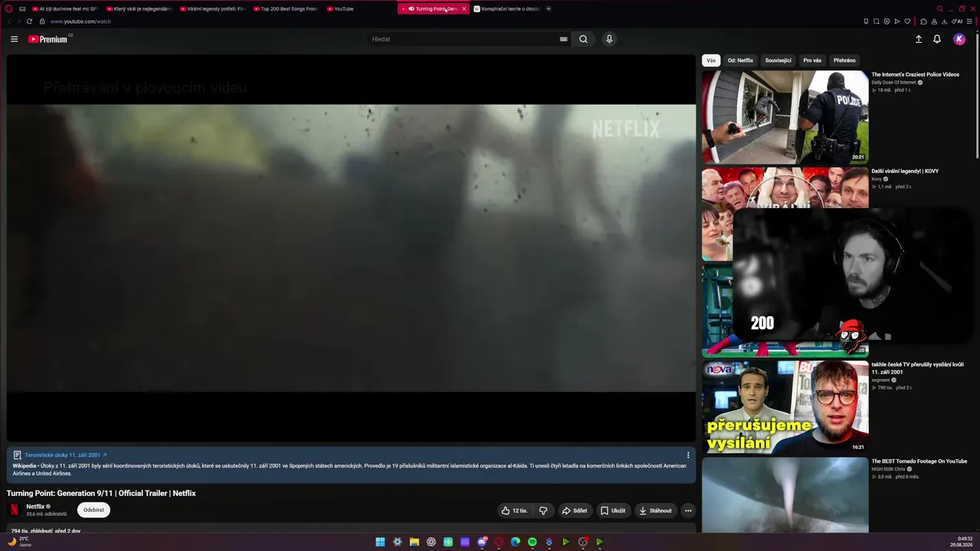The height and width of the screenshot is (551, 980).
Task: Download video with 'Stáhnout' button
Action: (x=655, y=510)
